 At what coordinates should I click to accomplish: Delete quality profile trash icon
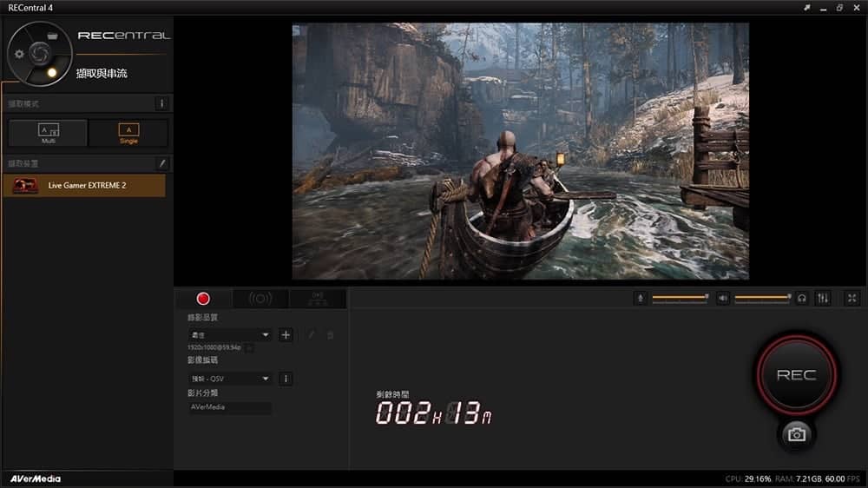click(331, 334)
